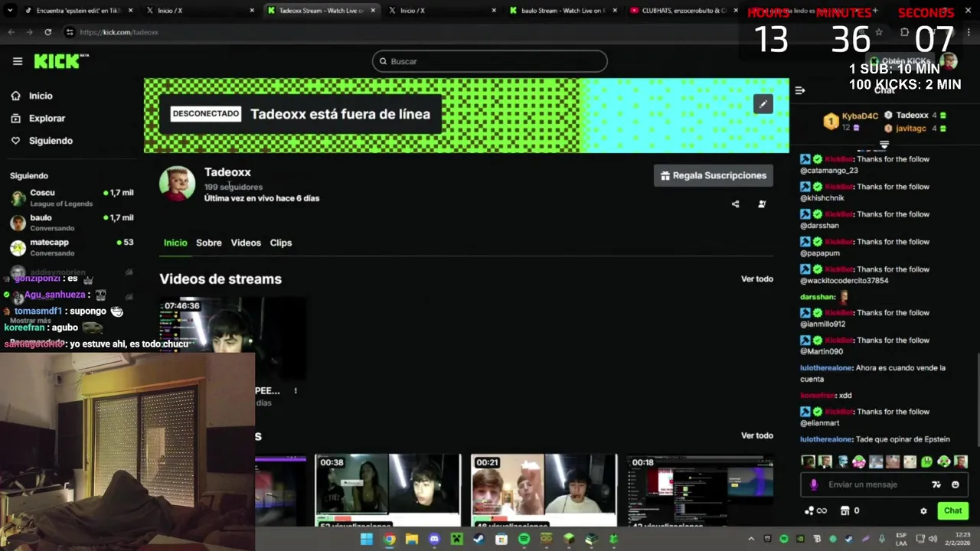The height and width of the screenshot is (551, 980).
Task: Click the ESP LAA language indicator
Action: pos(901,539)
